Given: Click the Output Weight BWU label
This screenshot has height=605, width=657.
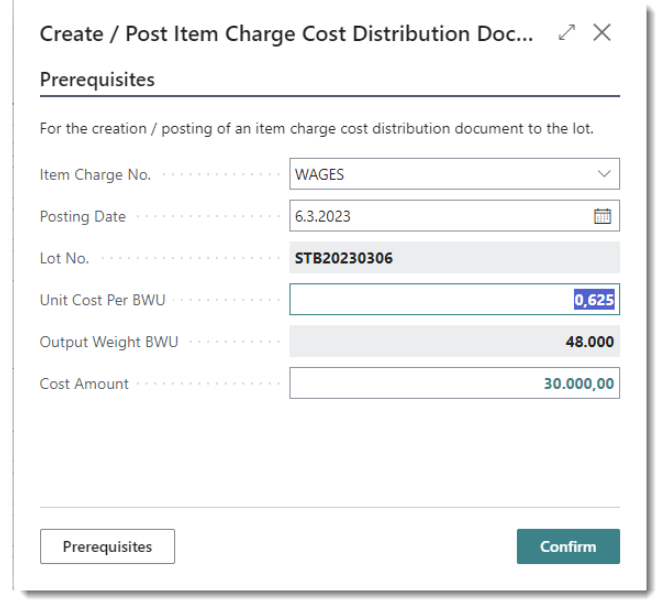Looking at the screenshot, I should click(x=109, y=341).
